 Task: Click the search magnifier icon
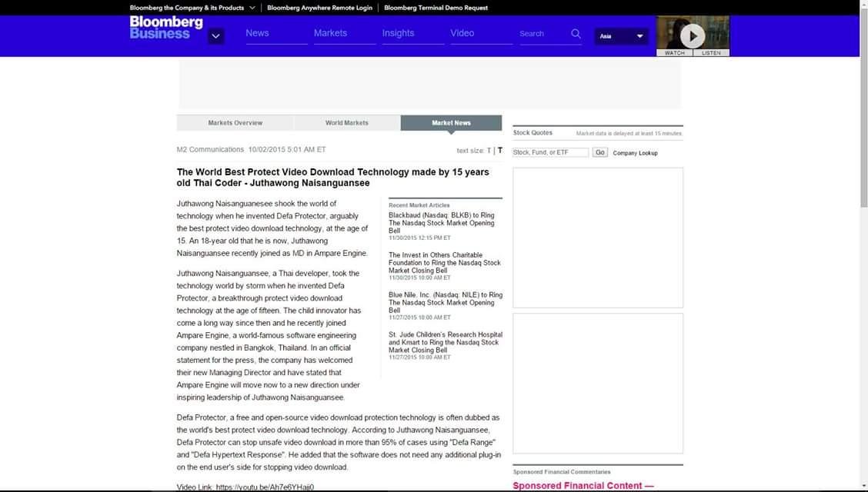[576, 34]
